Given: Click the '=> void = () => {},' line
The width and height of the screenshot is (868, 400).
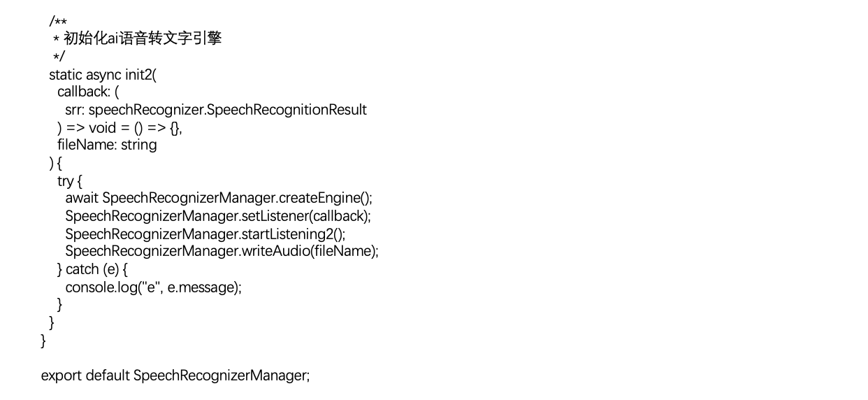Looking at the screenshot, I should [120, 128].
